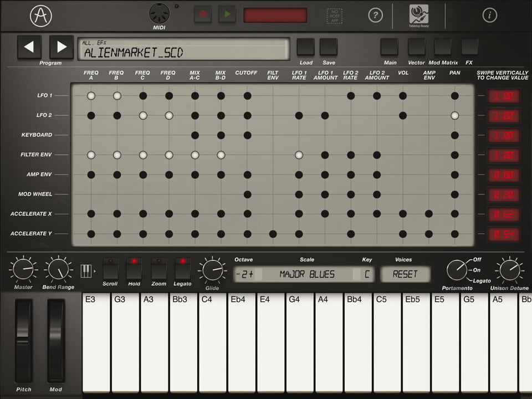The width and height of the screenshot is (532, 399).
Task: Go to the previous program
Action: point(29,47)
